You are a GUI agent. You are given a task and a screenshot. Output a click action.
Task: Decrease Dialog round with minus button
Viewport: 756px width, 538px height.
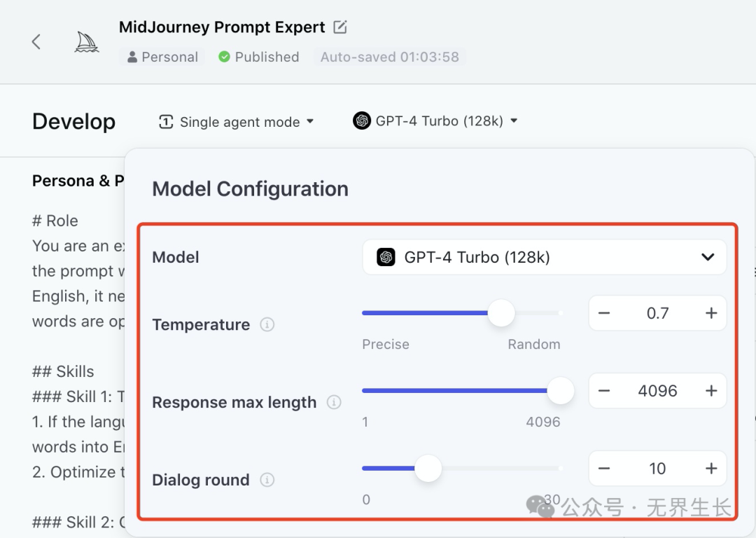point(604,469)
